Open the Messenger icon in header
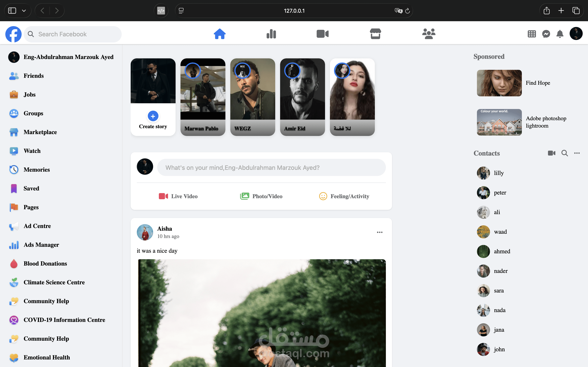Image resolution: width=588 pixels, height=367 pixels. pyautogui.click(x=546, y=34)
